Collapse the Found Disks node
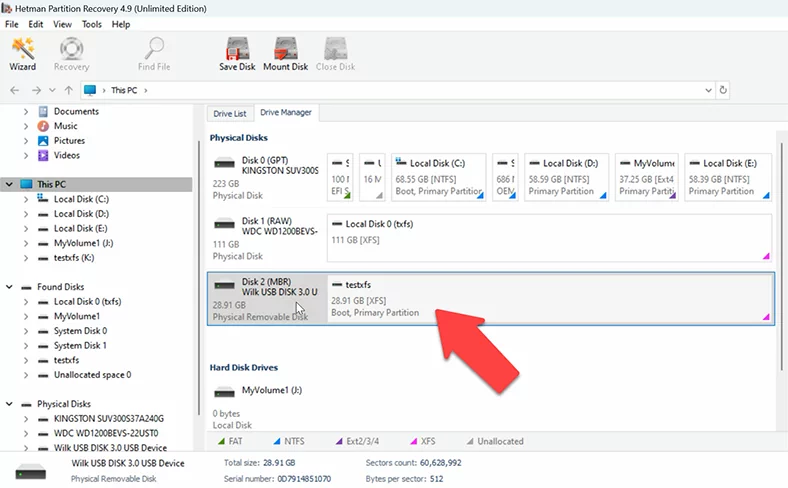The width and height of the screenshot is (788, 488). [x=9, y=287]
